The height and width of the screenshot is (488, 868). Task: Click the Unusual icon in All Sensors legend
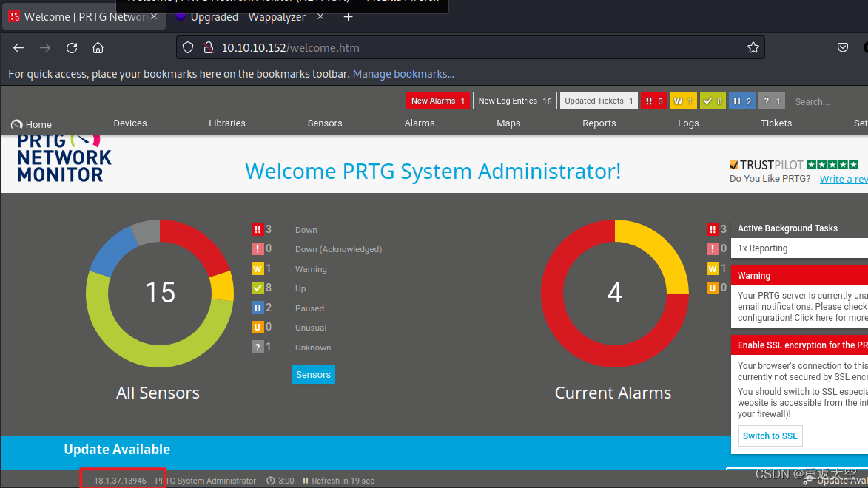point(258,328)
